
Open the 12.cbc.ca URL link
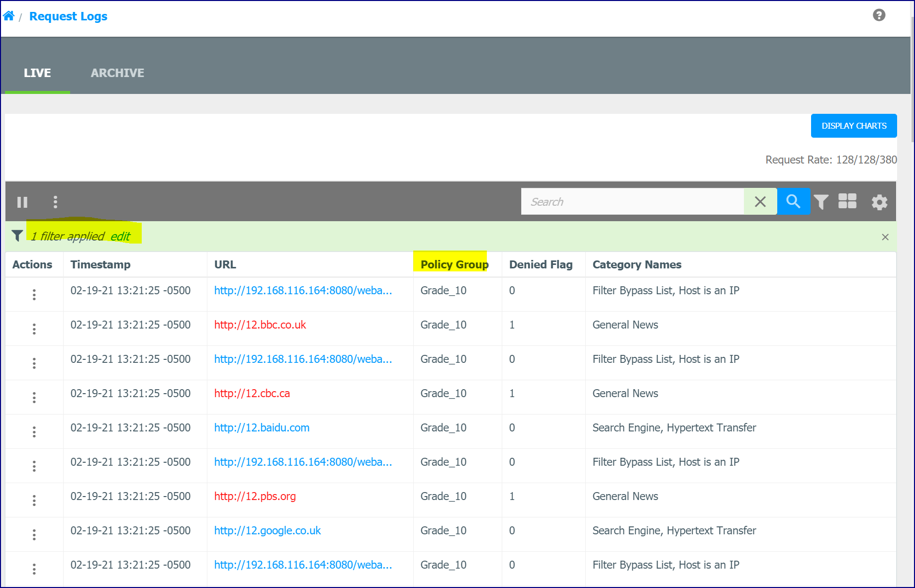tap(252, 394)
